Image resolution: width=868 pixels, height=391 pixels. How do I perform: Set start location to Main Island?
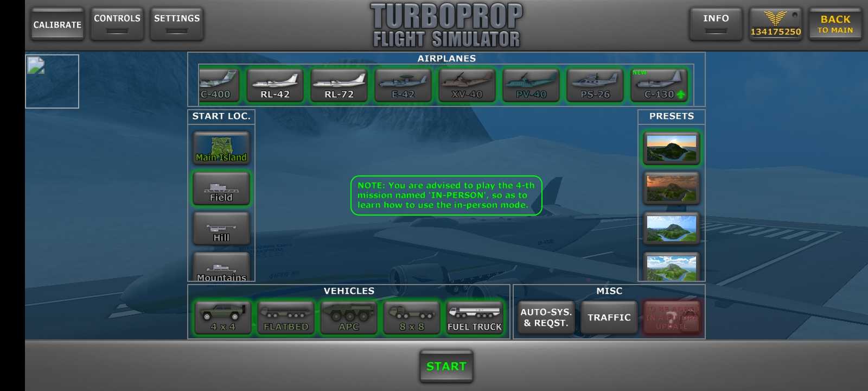coord(221,148)
